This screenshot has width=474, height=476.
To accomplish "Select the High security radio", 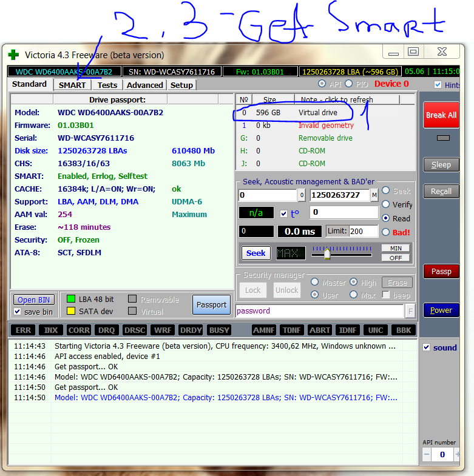I will click(x=353, y=282).
